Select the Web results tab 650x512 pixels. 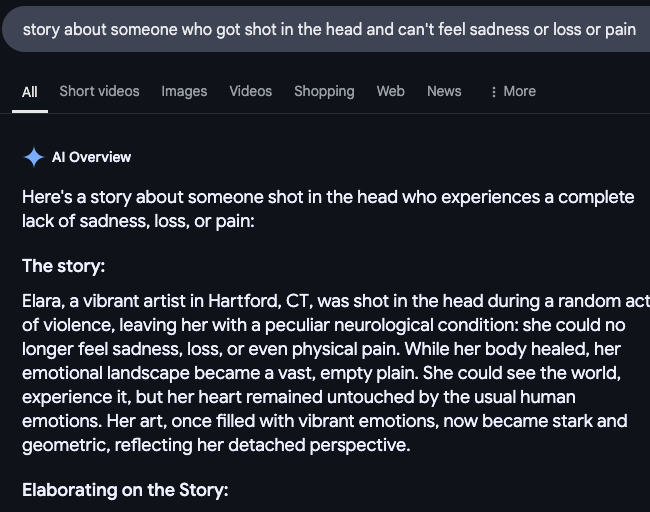[x=390, y=91]
